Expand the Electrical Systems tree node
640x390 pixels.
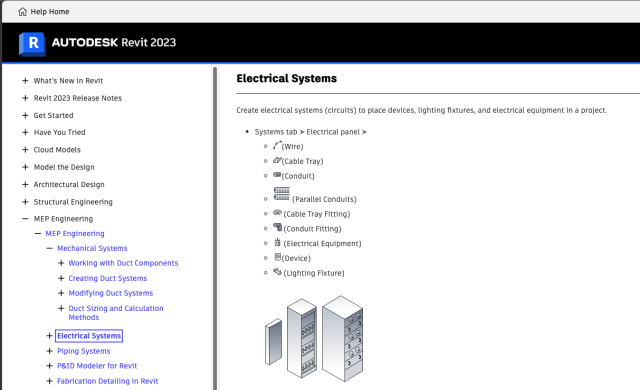[49, 336]
